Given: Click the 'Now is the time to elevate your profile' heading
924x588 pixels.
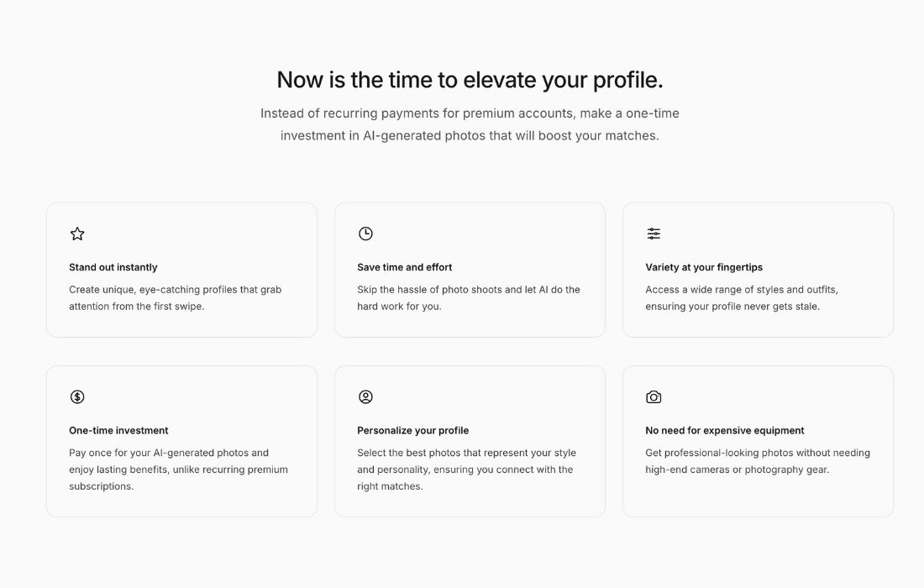Looking at the screenshot, I should (x=470, y=80).
